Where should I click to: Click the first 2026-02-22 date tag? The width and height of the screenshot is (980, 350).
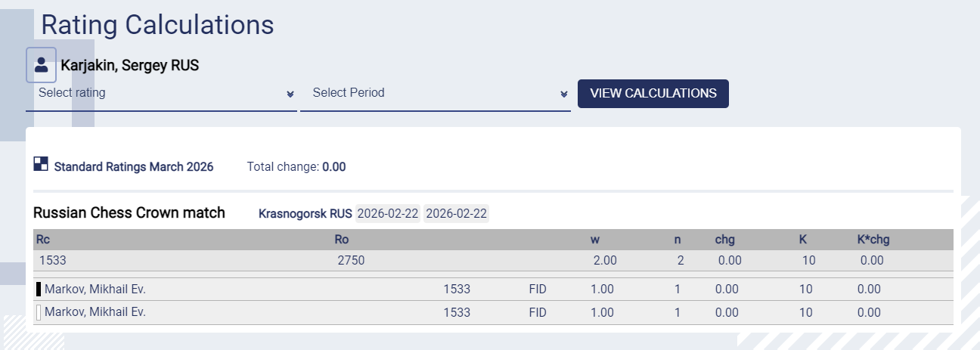388,214
